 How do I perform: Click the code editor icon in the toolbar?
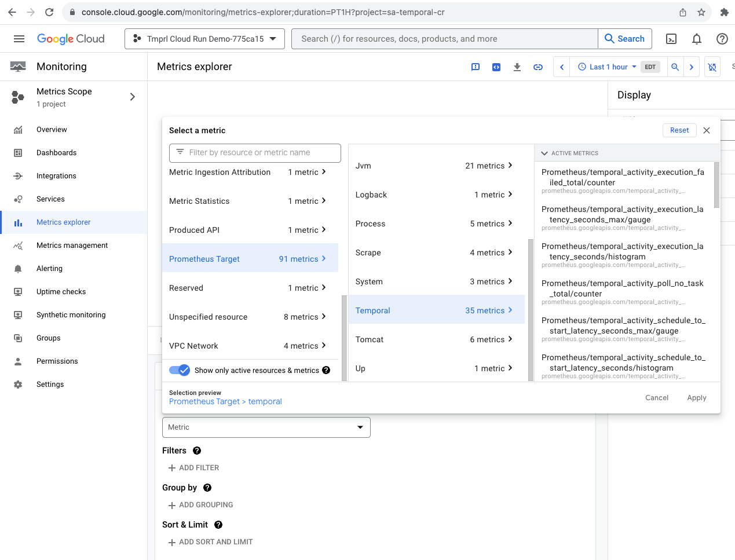(x=496, y=67)
